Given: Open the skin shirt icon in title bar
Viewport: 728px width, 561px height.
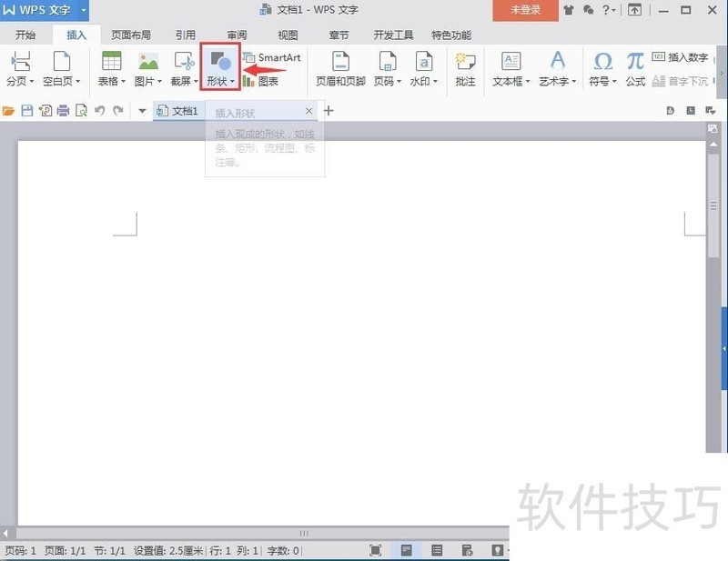Looking at the screenshot, I should [x=568, y=10].
